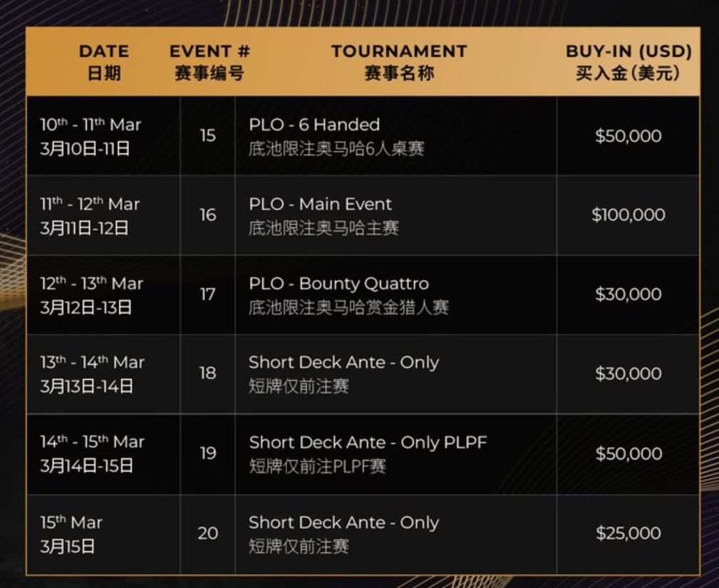This screenshot has height=588, width=719.
Task: Click the $100,000 buy-in amount
Action: click(x=628, y=215)
